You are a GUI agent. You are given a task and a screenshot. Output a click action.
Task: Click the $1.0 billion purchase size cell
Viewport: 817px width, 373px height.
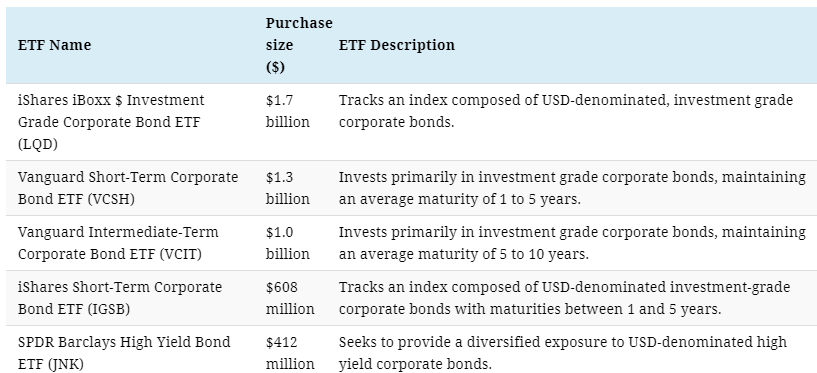point(288,243)
